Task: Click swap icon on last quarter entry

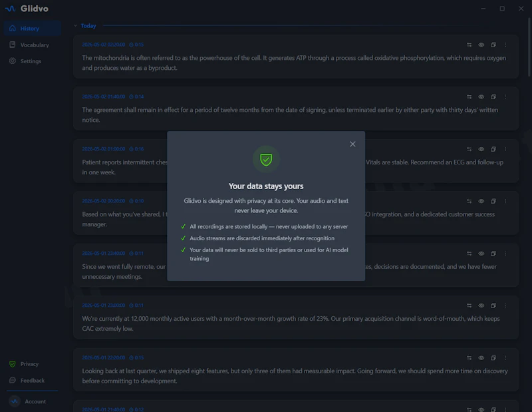Action: click(469, 357)
